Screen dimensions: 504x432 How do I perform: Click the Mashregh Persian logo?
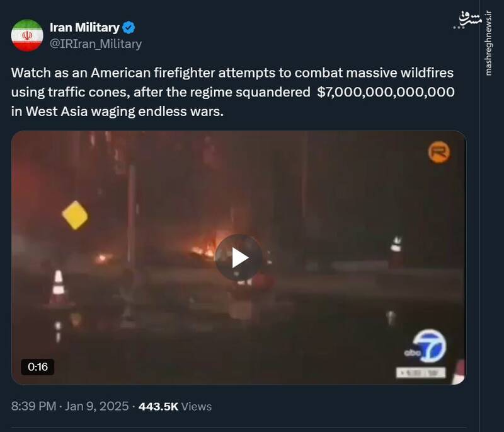tap(471, 18)
